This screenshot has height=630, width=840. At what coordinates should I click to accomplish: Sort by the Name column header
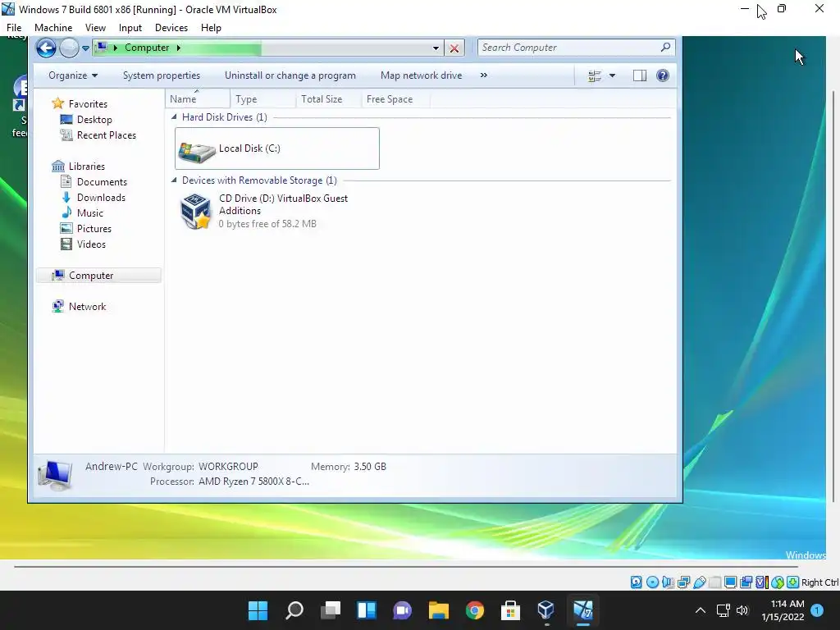(x=198, y=99)
